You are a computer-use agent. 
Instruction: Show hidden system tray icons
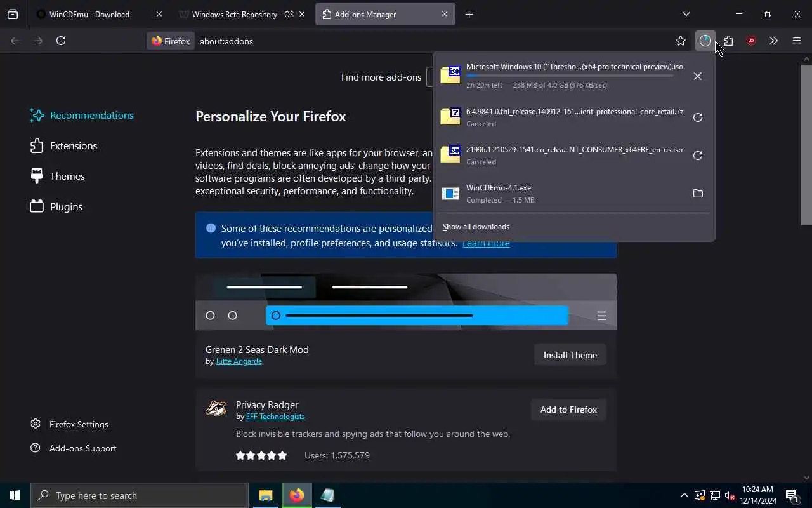pos(684,495)
